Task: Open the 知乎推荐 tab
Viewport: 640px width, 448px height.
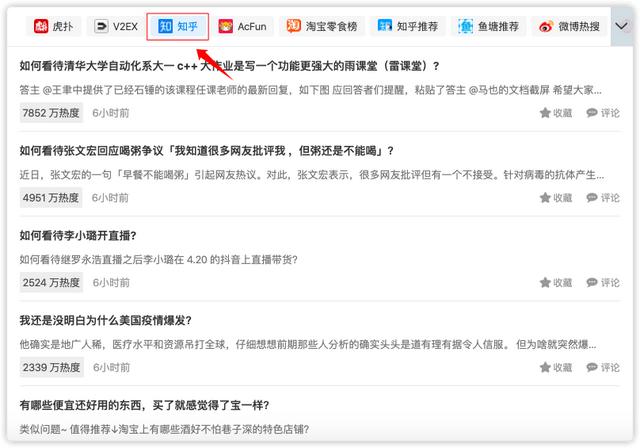Action: coord(408,27)
